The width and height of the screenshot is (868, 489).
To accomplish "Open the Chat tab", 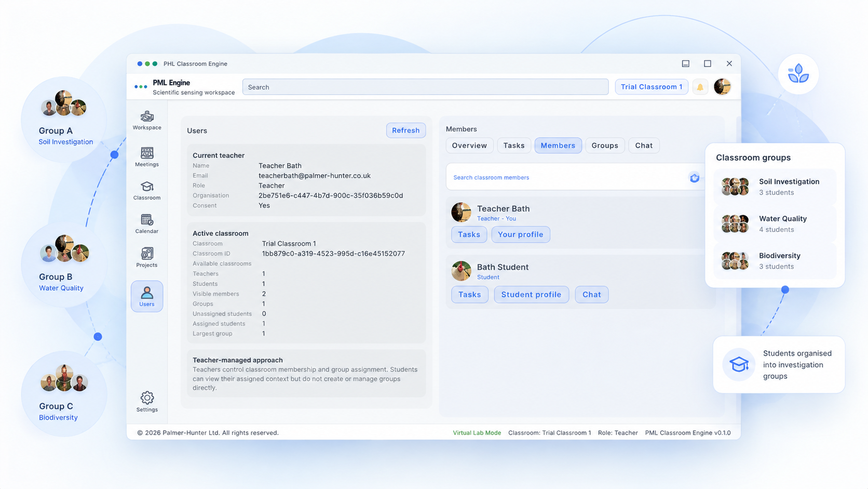I will [x=644, y=146].
